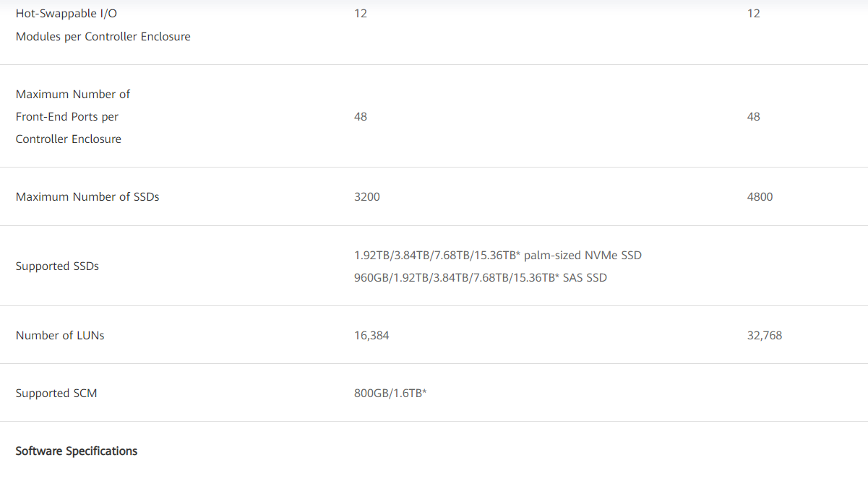Select the Number of LUNs label

click(60, 335)
